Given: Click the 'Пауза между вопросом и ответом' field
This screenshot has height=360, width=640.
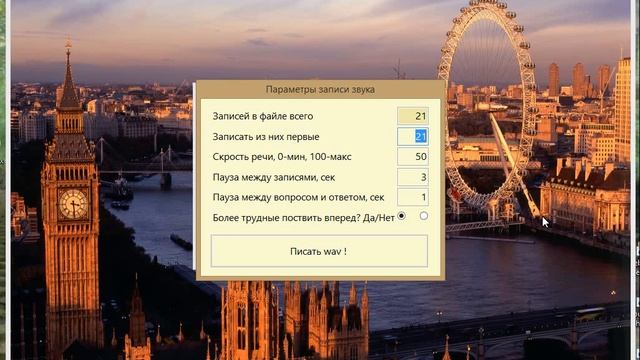Looking at the screenshot, I should click(413, 197).
